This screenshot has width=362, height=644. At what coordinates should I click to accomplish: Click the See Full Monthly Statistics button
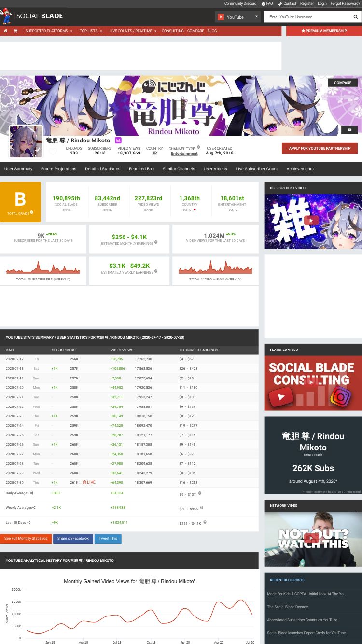point(26,538)
